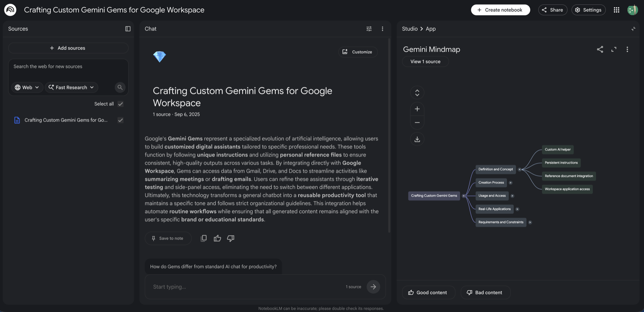Open the Crafting Custom Gemini Gems source document
This screenshot has height=312, width=644.
66,120
